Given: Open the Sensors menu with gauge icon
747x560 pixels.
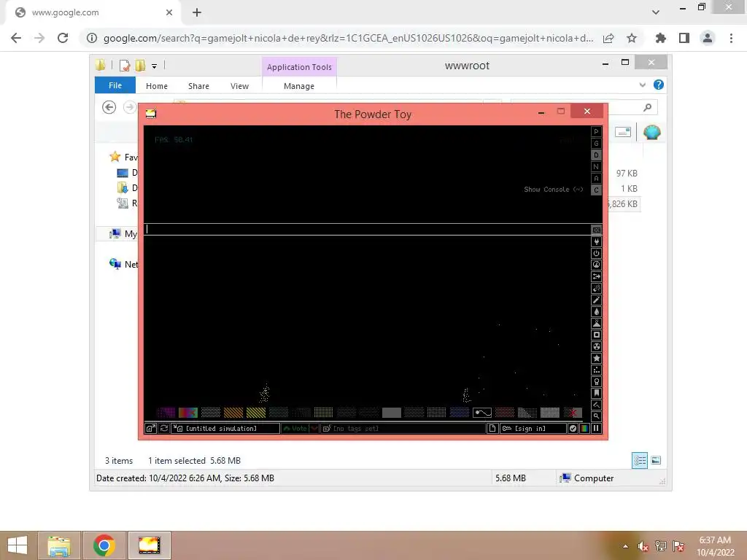Looking at the screenshot, I should pyautogui.click(x=596, y=265).
